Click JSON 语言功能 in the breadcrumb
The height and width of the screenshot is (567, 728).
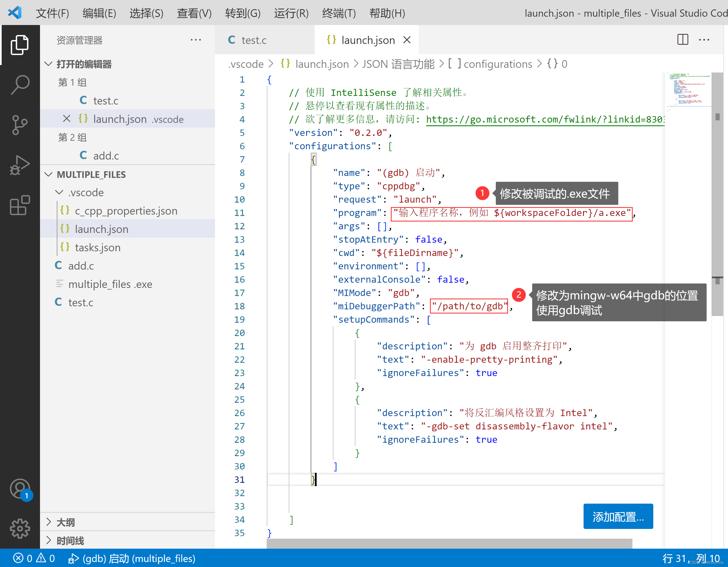click(x=398, y=64)
